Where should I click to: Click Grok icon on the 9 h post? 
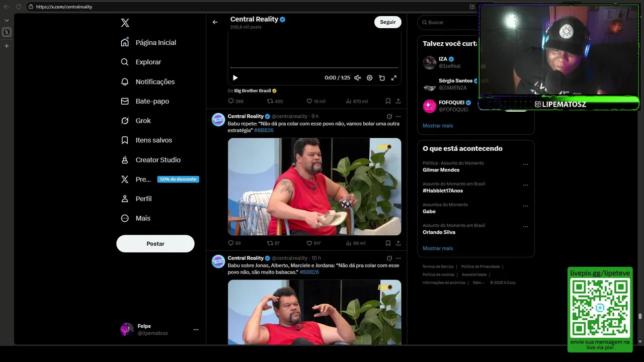click(x=389, y=117)
